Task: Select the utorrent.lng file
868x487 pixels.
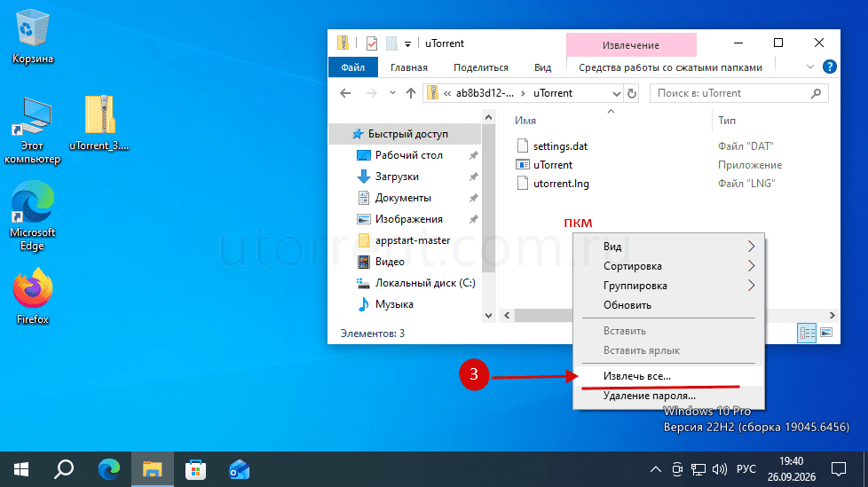Action: point(561,184)
